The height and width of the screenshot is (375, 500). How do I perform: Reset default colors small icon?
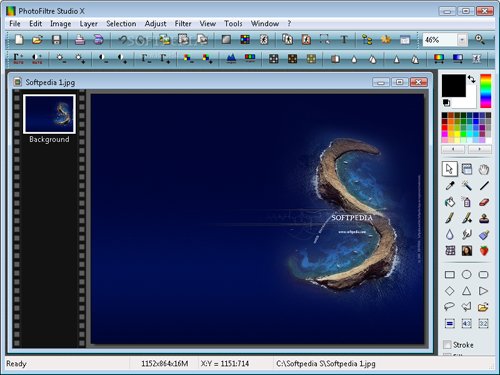pos(446,103)
